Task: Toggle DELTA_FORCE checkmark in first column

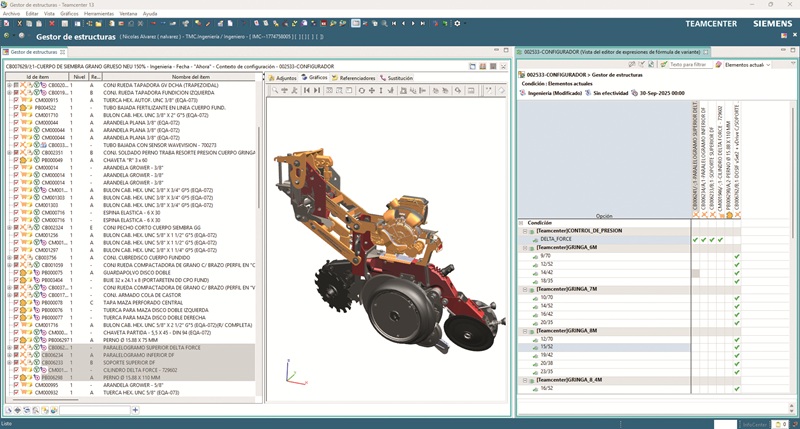Action: pos(696,239)
